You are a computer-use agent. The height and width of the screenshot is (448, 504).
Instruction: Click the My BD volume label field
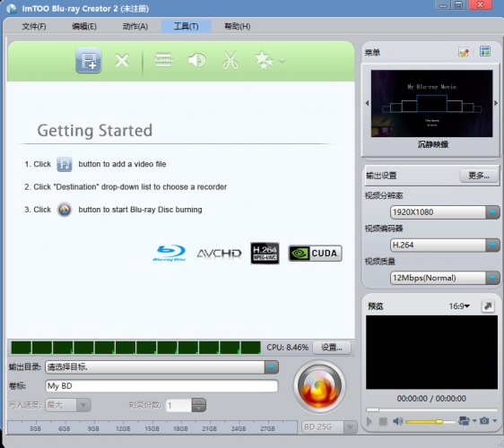(x=161, y=386)
